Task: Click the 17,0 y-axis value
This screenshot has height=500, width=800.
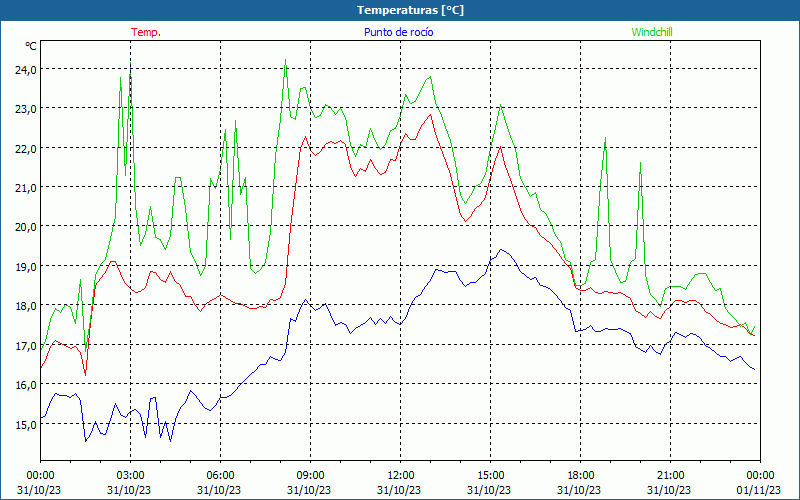Action: coord(26,346)
